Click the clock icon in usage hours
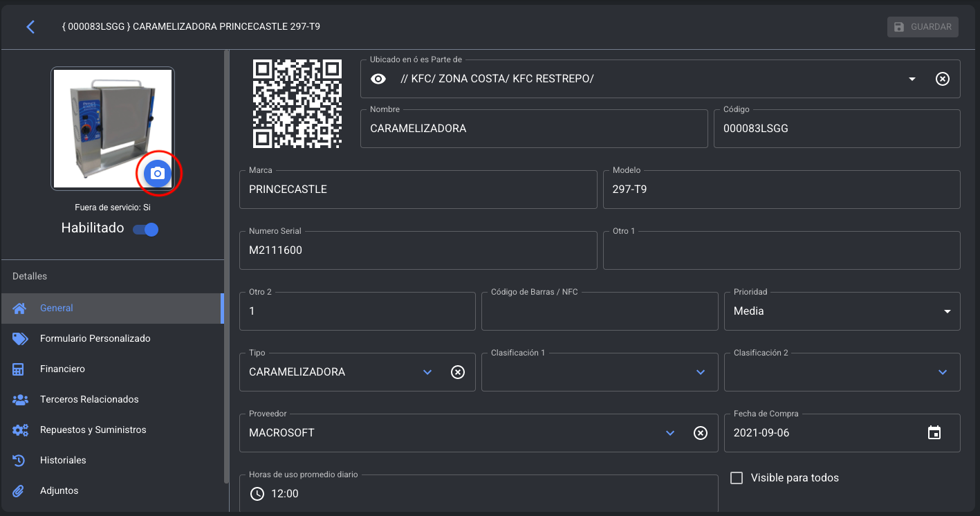 (x=257, y=494)
